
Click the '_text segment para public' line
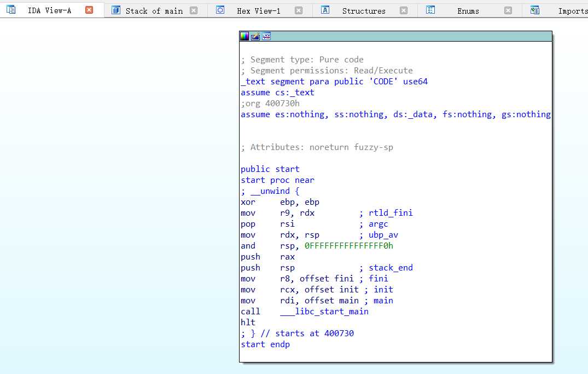pos(334,82)
